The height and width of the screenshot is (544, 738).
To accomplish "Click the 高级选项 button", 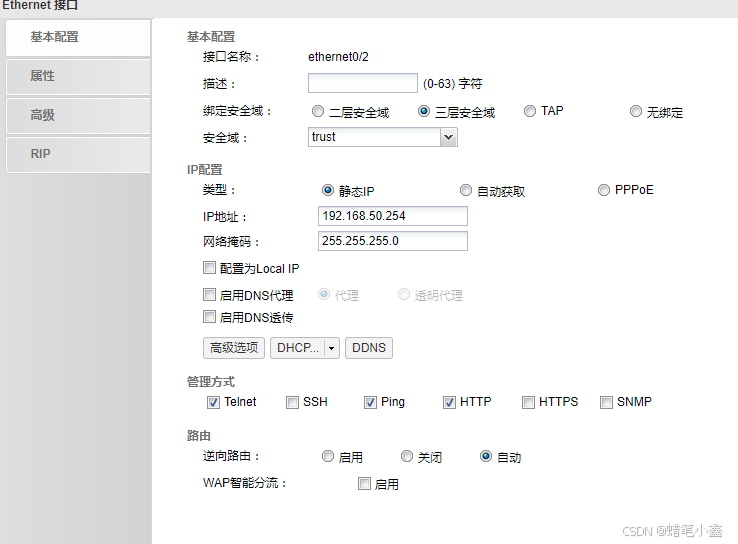I will (x=234, y=348).
